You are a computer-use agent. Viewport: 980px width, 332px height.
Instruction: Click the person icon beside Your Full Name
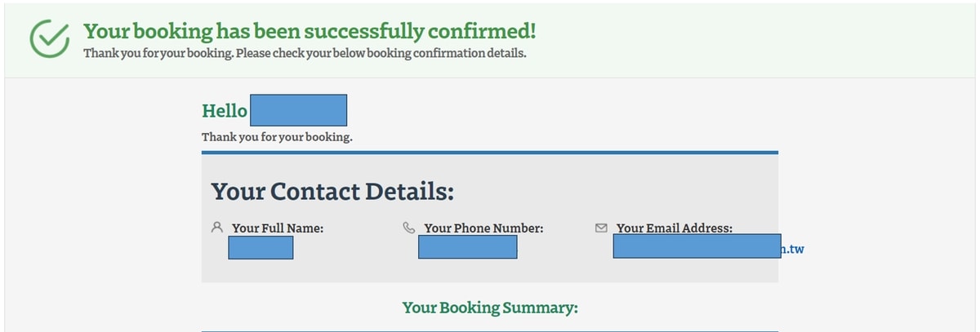[x=216, y=228]
